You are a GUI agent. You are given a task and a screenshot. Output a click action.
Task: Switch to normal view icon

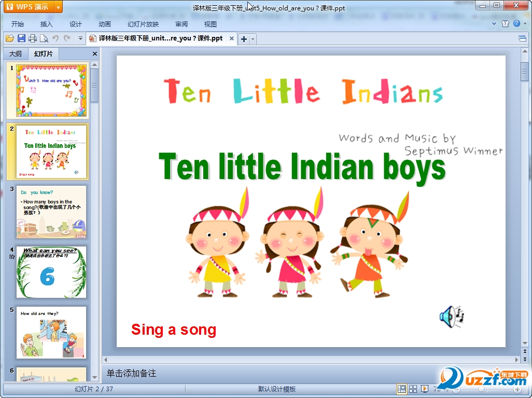[x=402, y=389]
